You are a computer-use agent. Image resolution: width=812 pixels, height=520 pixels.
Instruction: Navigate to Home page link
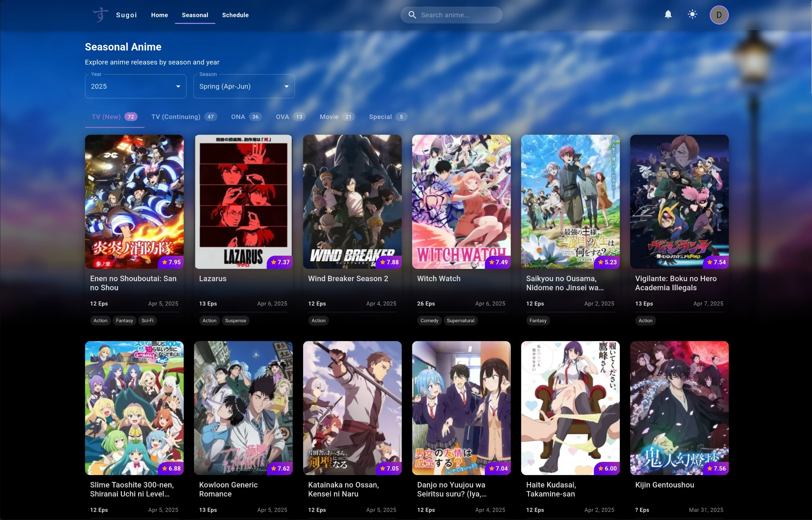tap(159, 15)
